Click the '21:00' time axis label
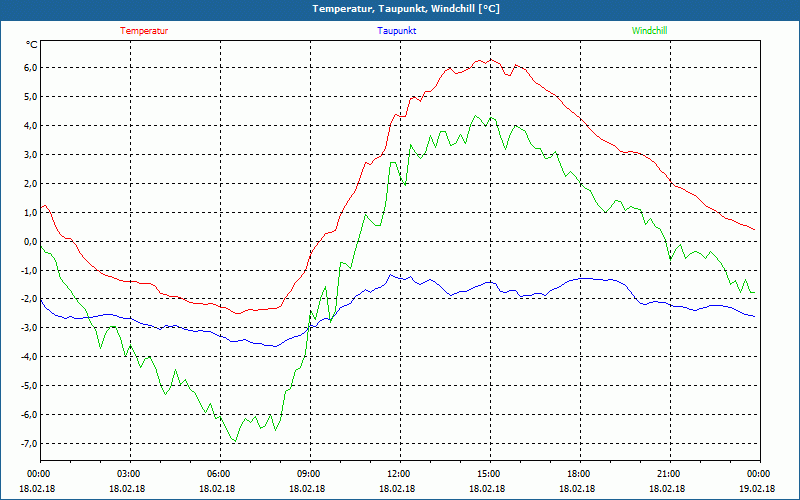This screenshot has width=800, height=500. click(x=670, y=474)
